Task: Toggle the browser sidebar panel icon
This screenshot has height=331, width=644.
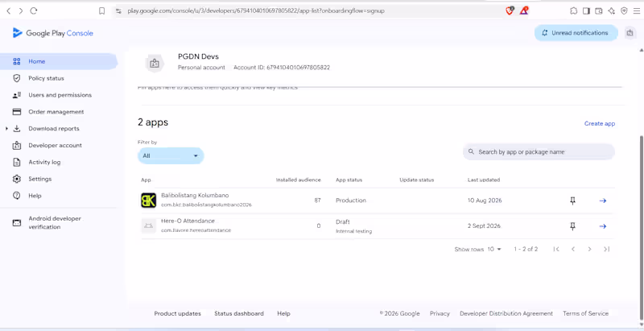Action: point(586,11)
